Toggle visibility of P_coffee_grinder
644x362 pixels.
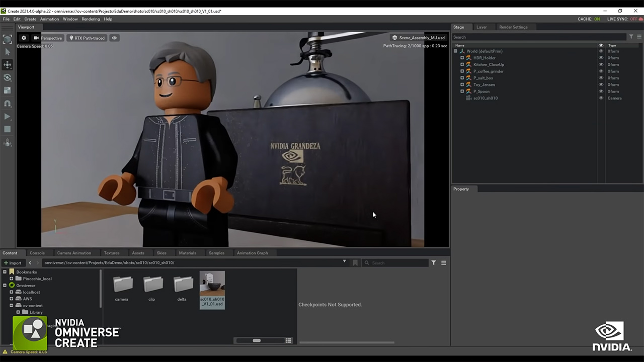tap(601, 71)
